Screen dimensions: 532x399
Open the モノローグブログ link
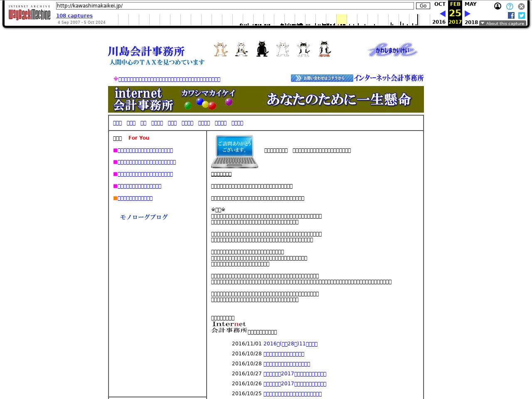click(144, 217)
